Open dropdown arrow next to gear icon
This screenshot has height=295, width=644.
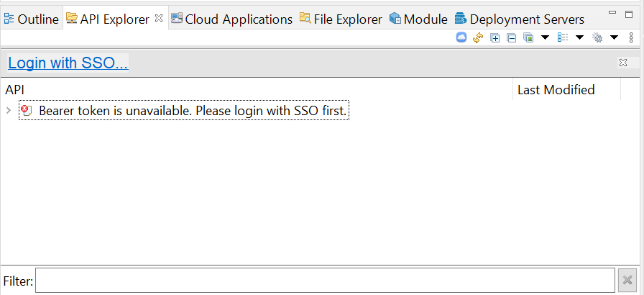(x=614, y=38)
